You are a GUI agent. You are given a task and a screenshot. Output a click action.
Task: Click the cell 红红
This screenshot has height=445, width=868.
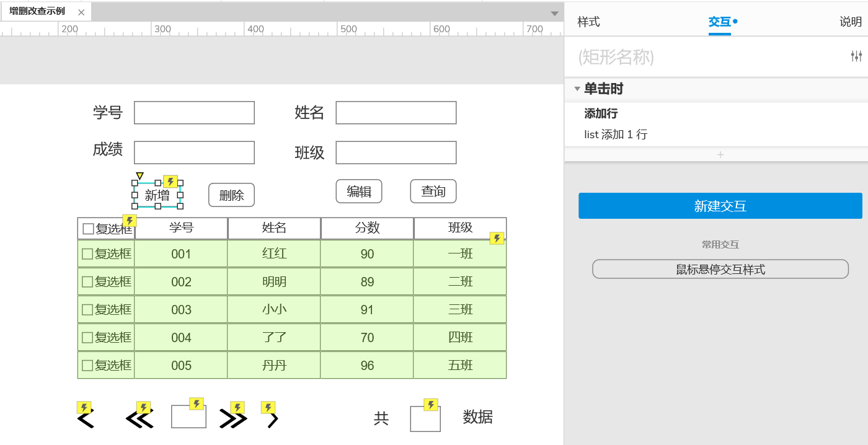[x=274, y=253]
